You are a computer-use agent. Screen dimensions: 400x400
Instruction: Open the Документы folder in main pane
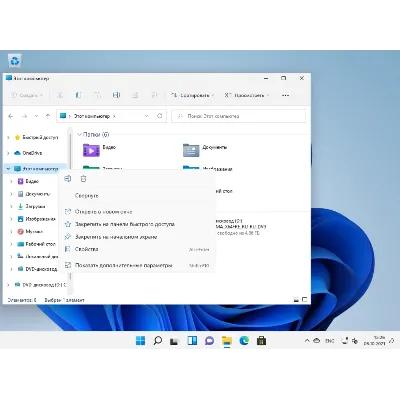click(205, 150)
